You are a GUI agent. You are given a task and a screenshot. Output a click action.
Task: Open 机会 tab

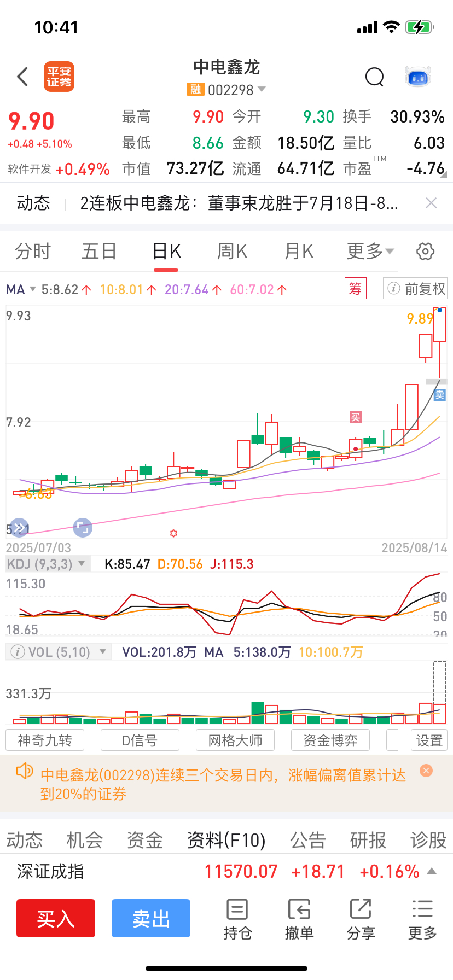pos(84,840)
